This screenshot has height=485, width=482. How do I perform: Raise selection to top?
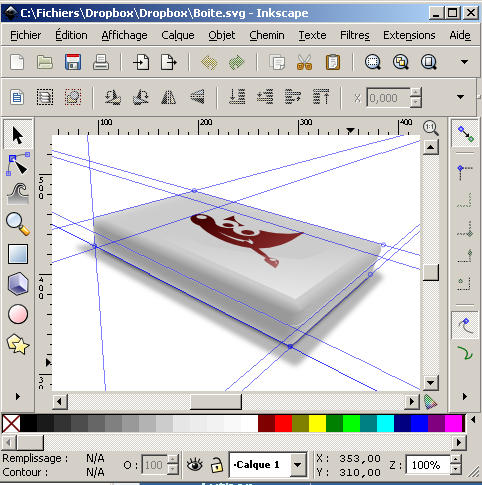click(321, 97)
